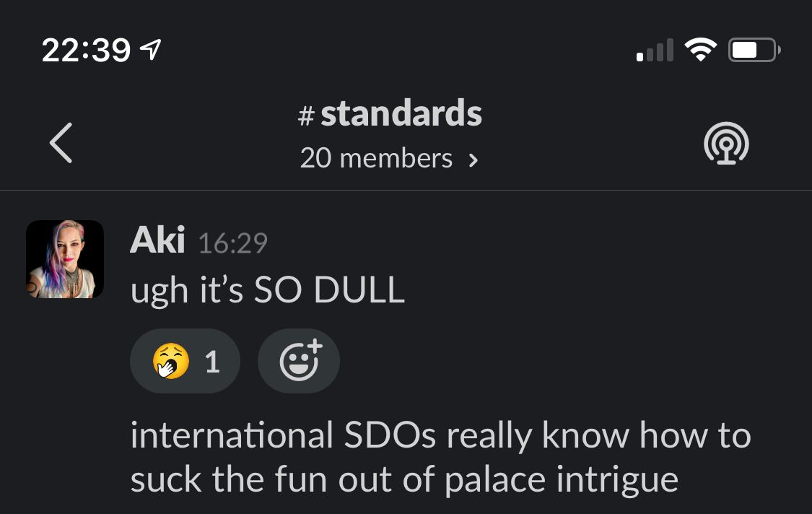
Task: Open Aki's profile picture
Action: 65,259
